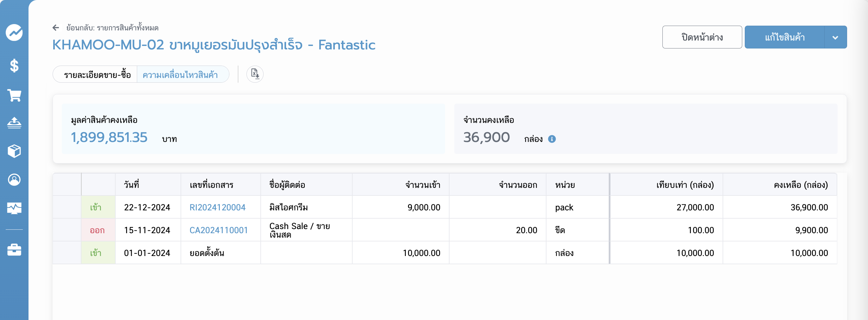868x320 pixels.
Task: Click the pack unit cell
Action: [578, 207]
